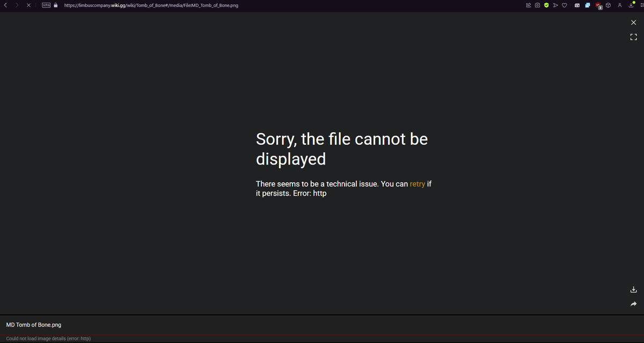Toggle the browser VPN badge

tap(46, 5)
